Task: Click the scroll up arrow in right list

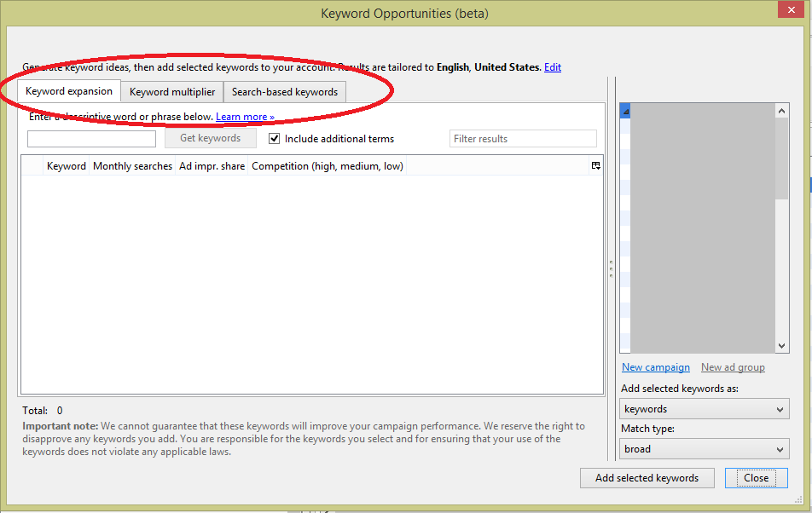Action: click(x=782, y=112)
